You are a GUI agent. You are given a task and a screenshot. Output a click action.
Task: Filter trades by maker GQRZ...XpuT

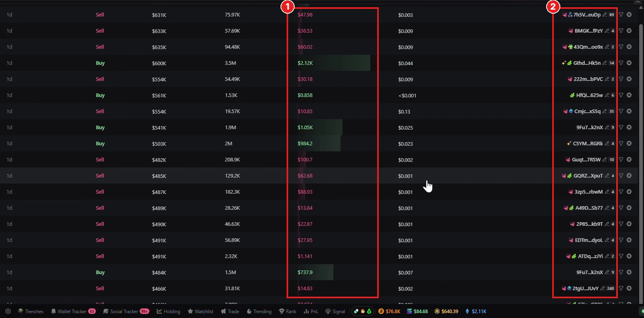[621, 176]
